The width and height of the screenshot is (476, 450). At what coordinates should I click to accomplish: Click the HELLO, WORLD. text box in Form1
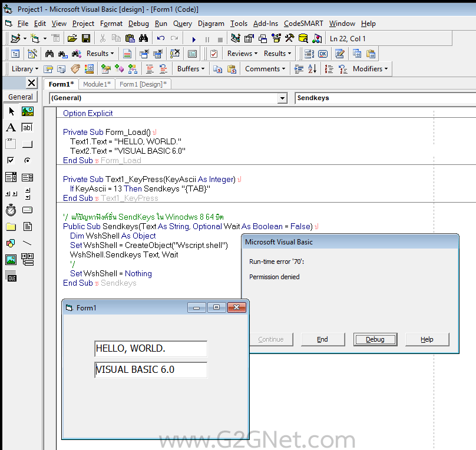coord(151,348)
